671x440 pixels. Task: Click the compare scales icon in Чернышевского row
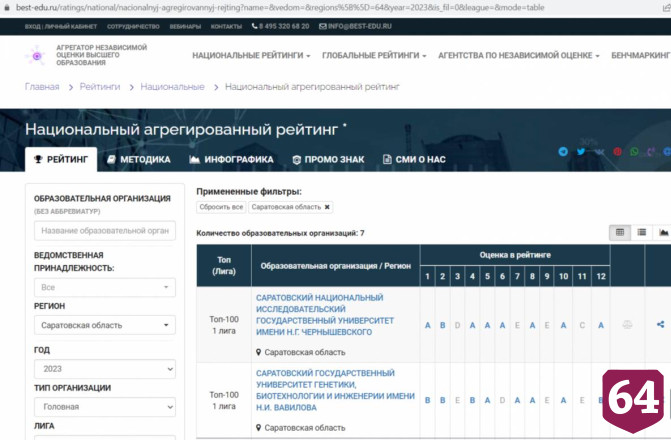627,325
